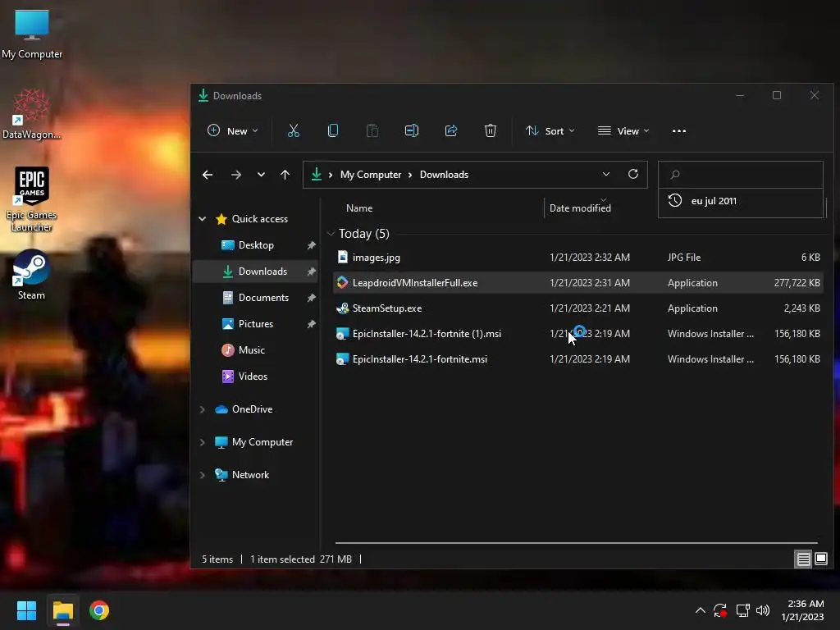Open My Computer desktop icon
This screenshot has height=630, width=840.
(x=32, y=34)
